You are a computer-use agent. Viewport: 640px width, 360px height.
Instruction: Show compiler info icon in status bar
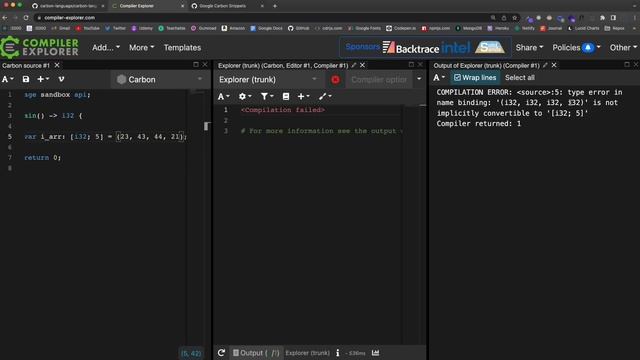(x=338, y=353)
